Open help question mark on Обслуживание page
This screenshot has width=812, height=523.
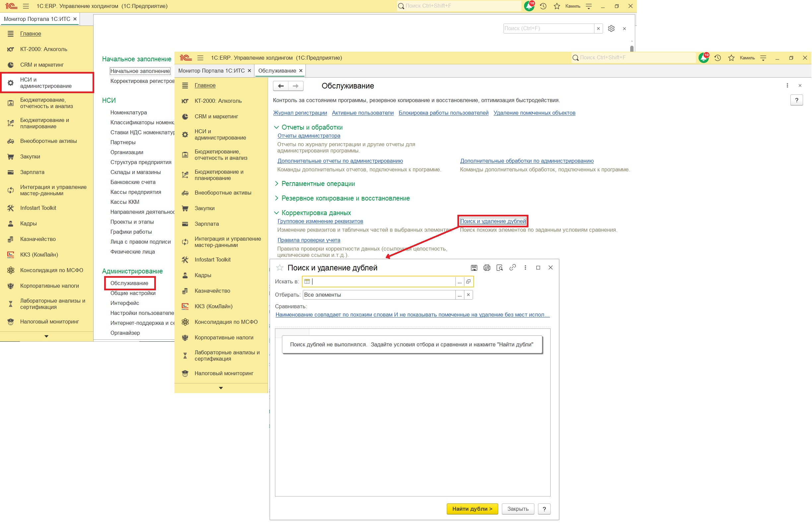coord(797,100)
